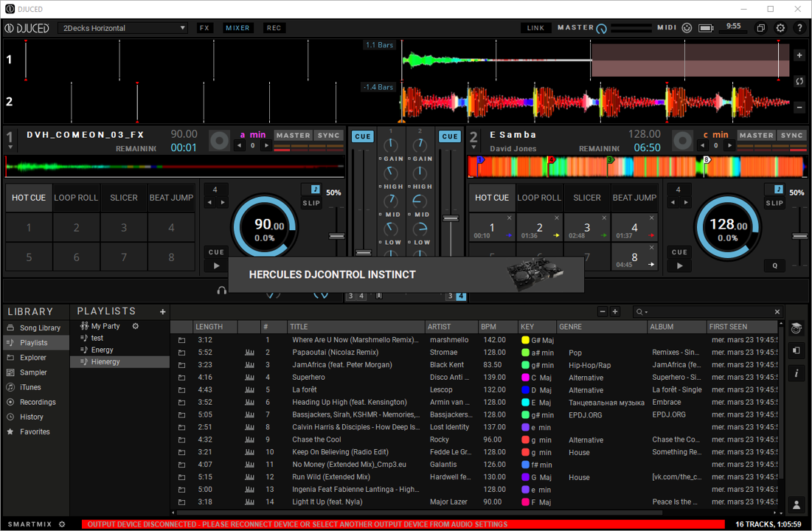Toggle the LINK button
Image resolution: width=812 pixels, height=531 pixels.
(x=535, y=28)
